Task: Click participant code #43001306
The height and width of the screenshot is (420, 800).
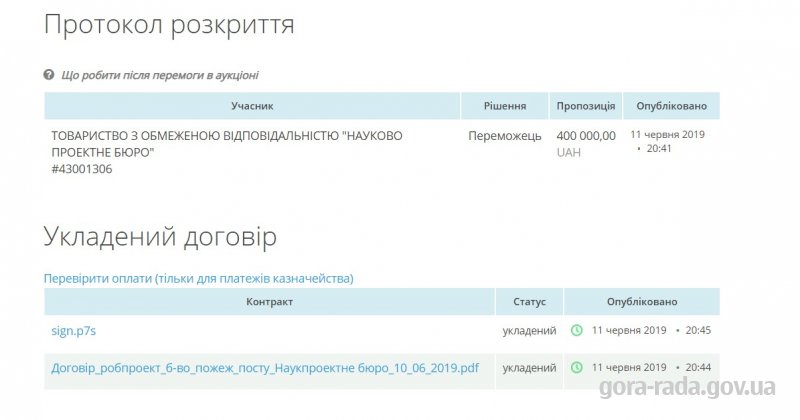Action: pyautogui.click(x=82, y=169)
